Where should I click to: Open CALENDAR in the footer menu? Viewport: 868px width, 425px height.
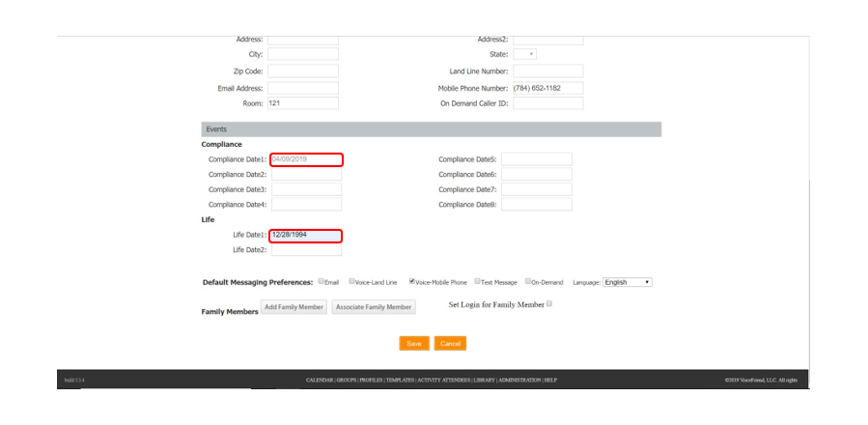320,381
